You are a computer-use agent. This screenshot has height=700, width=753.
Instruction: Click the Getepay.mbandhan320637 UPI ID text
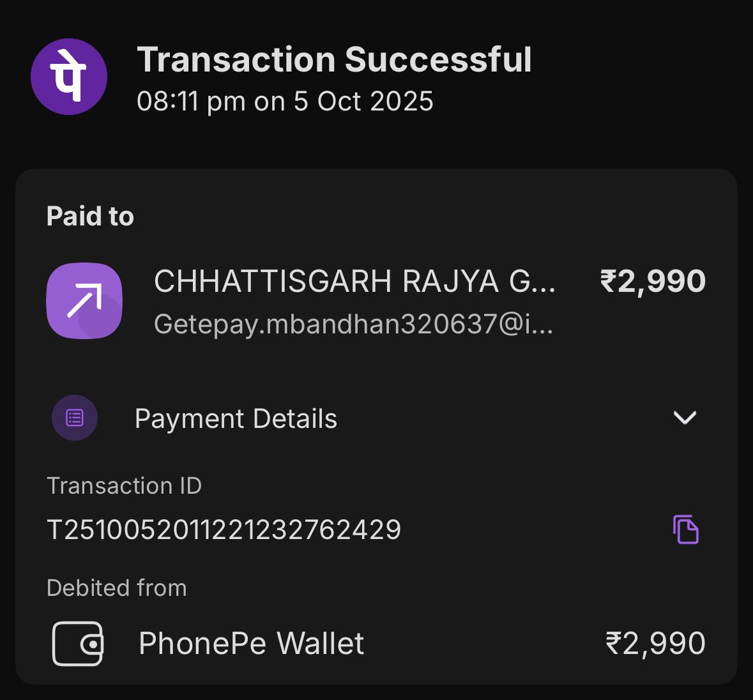coord(353,324)
